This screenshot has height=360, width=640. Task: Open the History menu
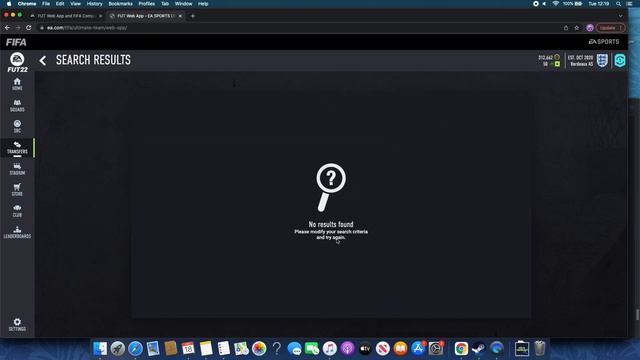click(x=94, y=4)
